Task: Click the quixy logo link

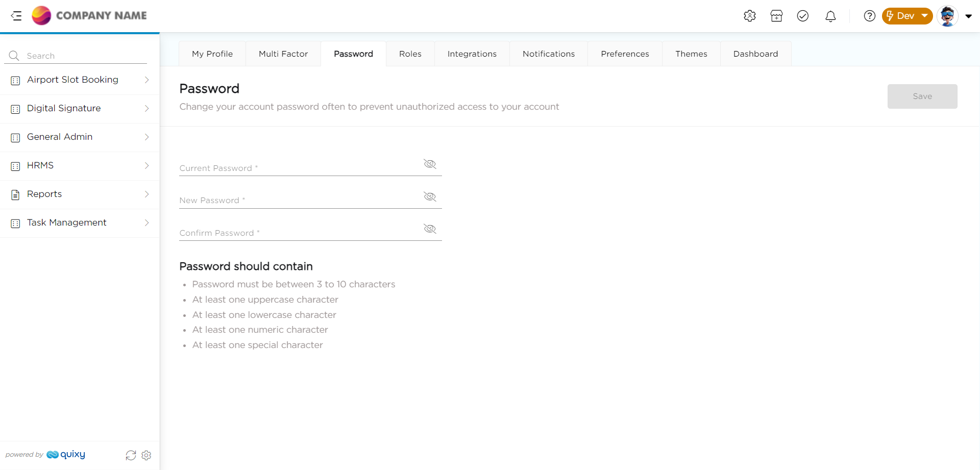Action: [x=66, y=455]
